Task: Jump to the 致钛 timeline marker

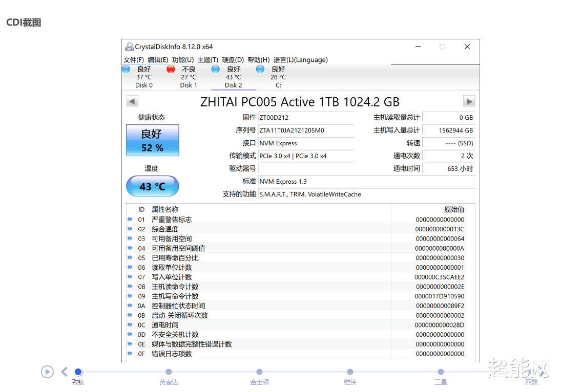Action: tap(78, 372)
